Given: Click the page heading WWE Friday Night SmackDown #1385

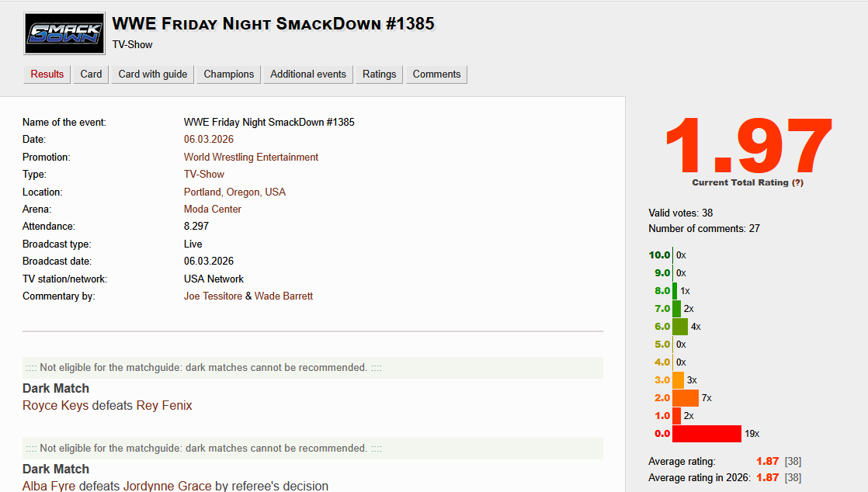Looking at the screenshot, I should pos(273,24).
